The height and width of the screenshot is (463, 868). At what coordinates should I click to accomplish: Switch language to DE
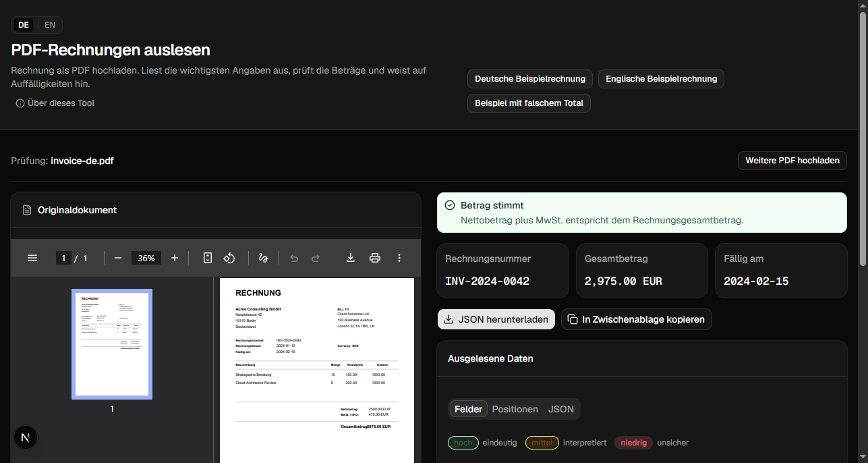[24, 25]
